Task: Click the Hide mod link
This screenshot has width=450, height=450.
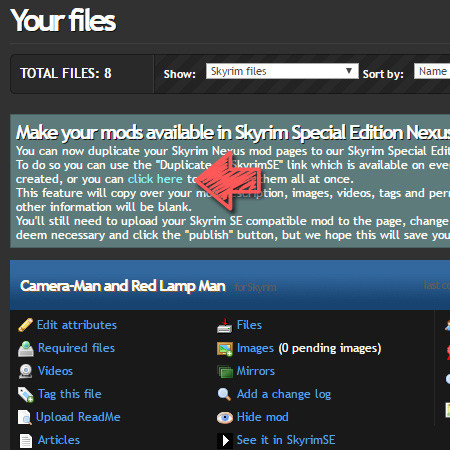Action: 263,417
